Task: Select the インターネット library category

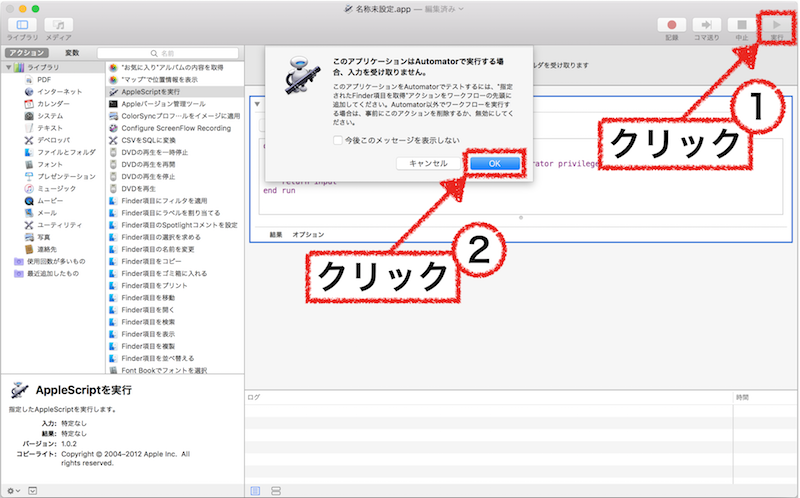Action: pyautogui.click(x=54, y=92)
